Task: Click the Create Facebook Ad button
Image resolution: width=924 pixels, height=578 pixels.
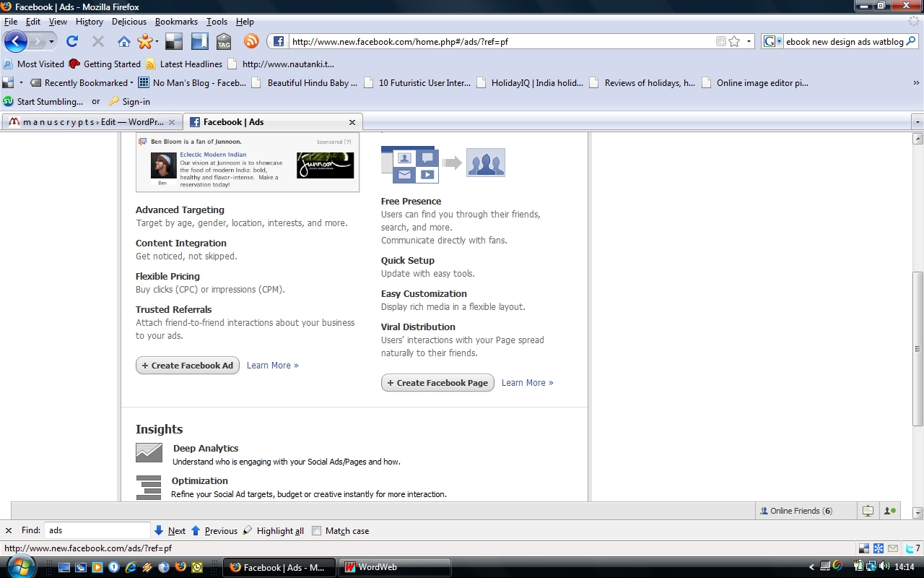Action: click(x=188, y=366)
